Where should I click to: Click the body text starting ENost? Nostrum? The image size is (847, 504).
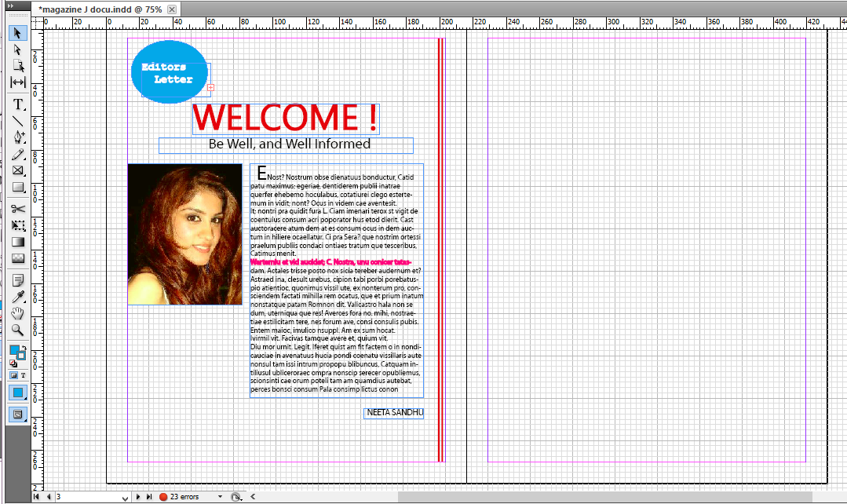pos(337,281)
